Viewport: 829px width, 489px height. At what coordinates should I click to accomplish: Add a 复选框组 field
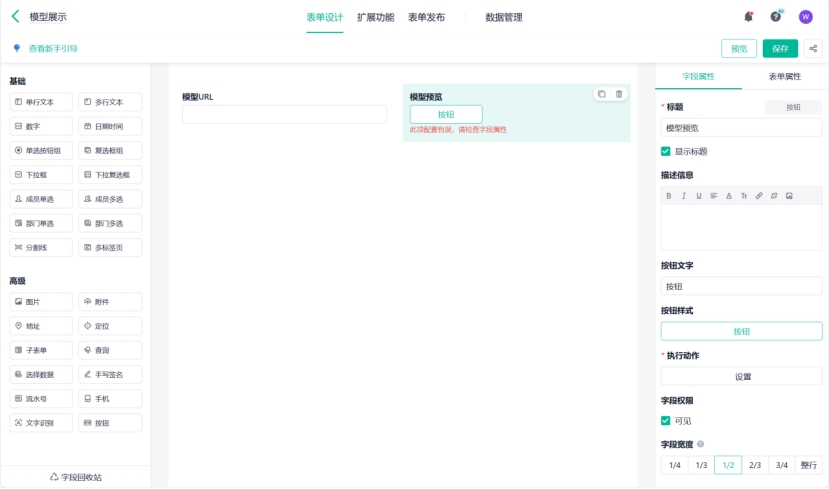(x=110, y=151)
